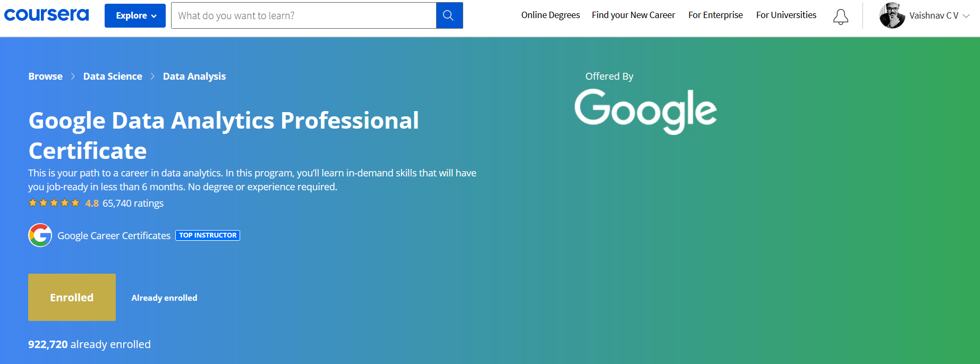Click the 'Offered By' label
The width and height of the screenshot is (980, 364).
(x=609, y=76)
